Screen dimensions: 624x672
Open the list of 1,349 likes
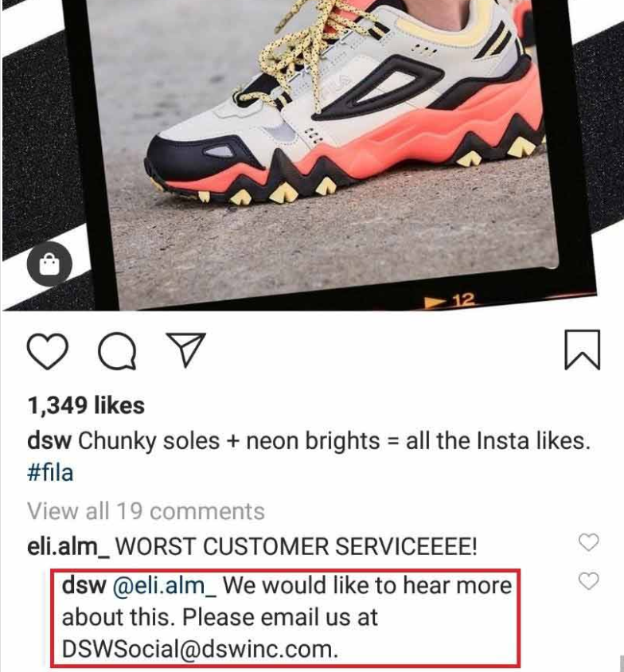point(86,405)
